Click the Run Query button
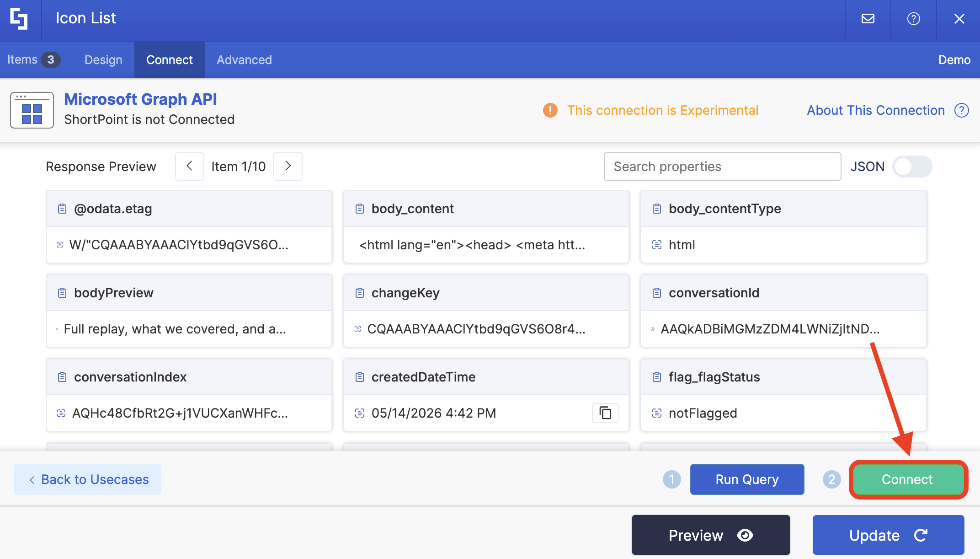 [x=747, y=479]
